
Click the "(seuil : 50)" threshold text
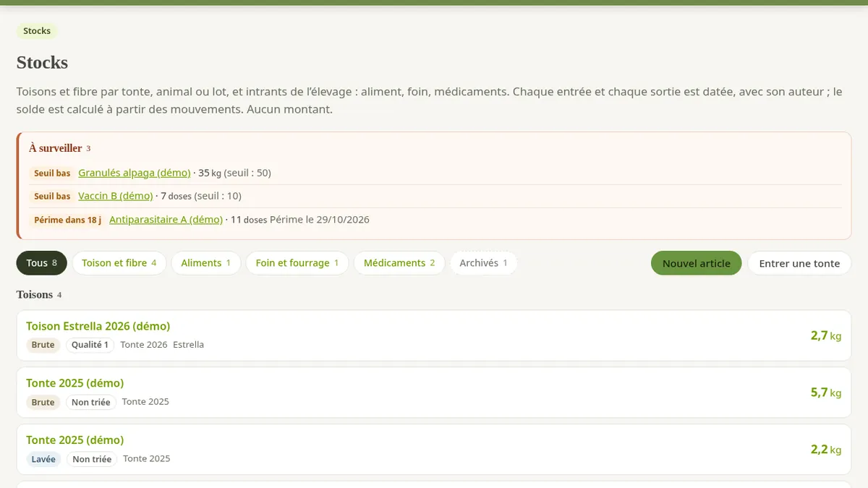(247, 173)
